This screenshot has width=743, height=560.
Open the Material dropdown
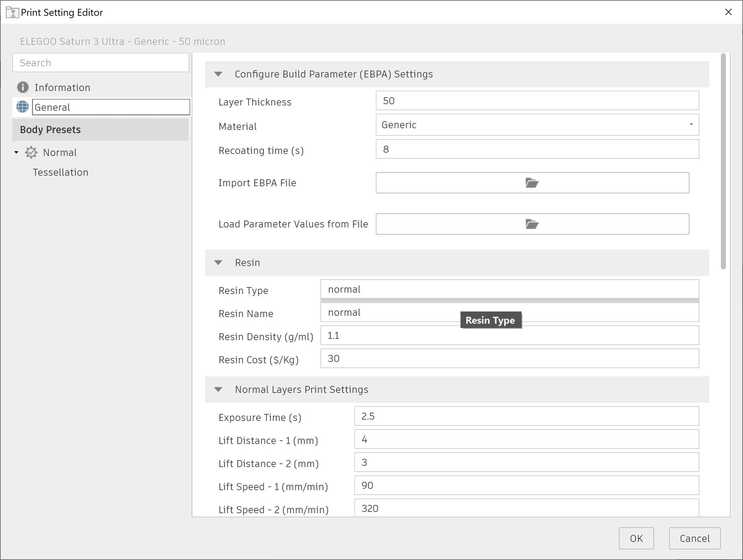[691, 125]
